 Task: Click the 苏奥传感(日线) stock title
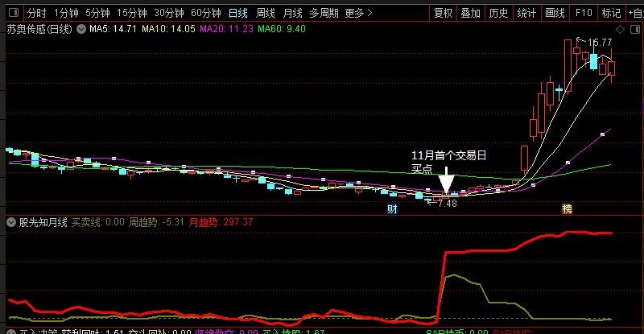pos(39,29)
